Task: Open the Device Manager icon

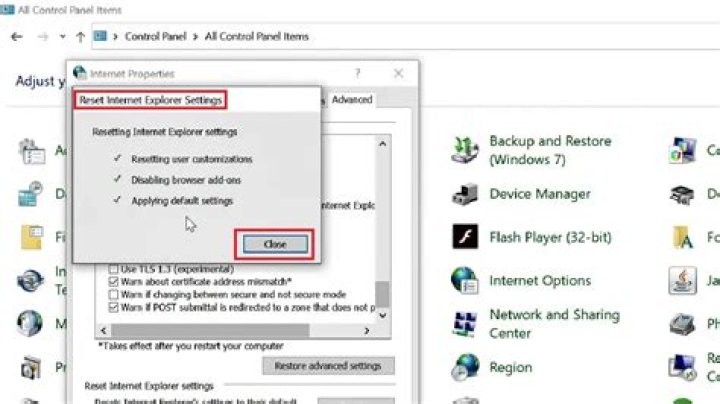Action: (x=465, y=194)
